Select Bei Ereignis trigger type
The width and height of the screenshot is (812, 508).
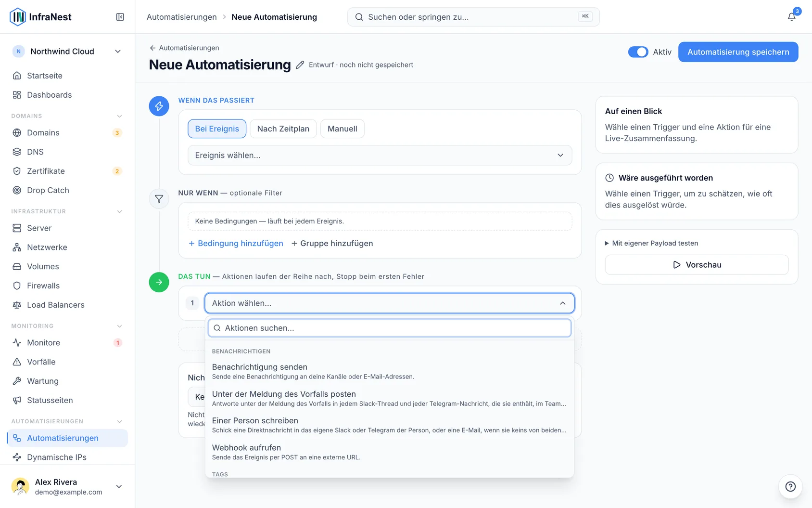tap(217, 129)
